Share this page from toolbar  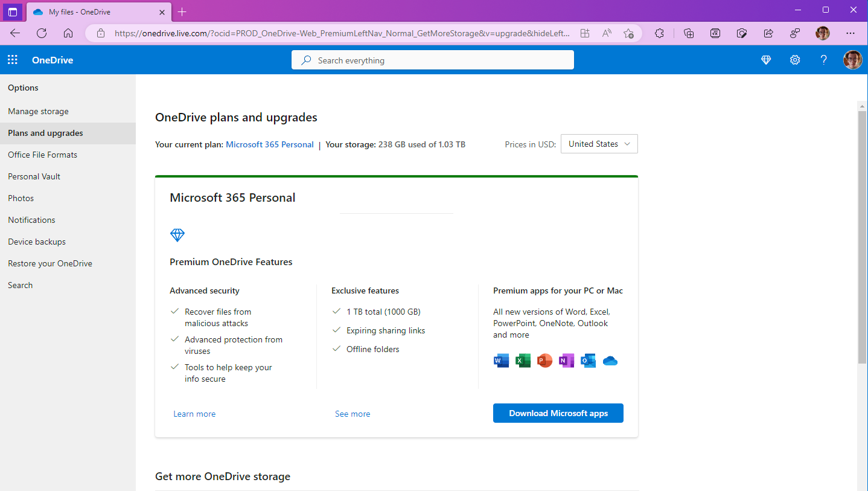tap(768, 33)
